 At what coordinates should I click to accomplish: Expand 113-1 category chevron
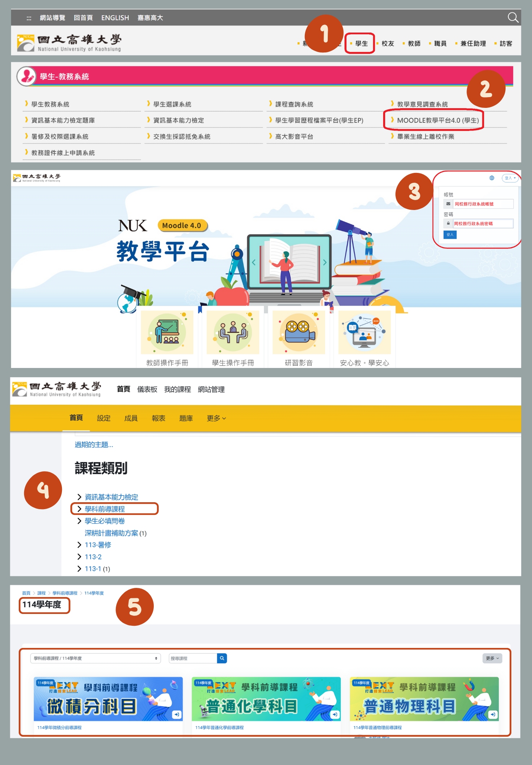[x=79, y=569]
